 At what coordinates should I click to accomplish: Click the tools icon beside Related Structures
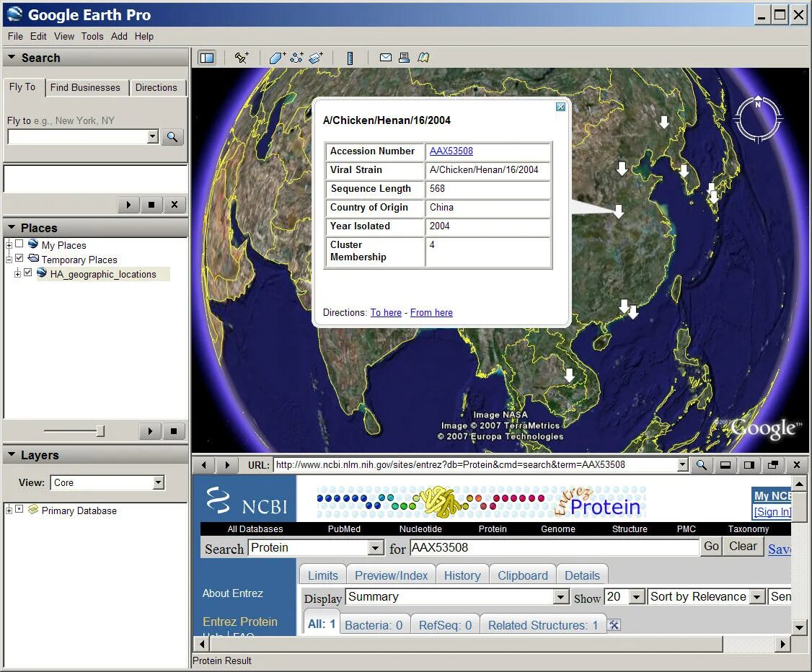point(614,625)
